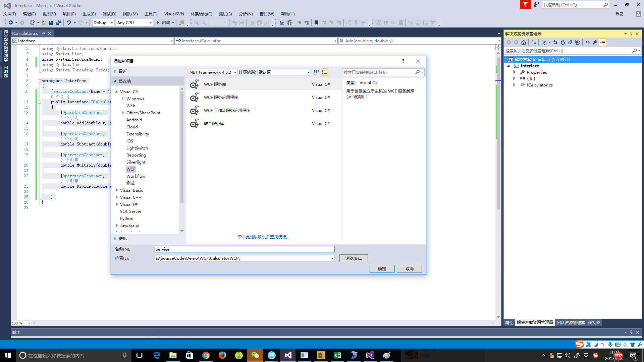Switch template view to list mode
The width and height of the screenshot is (644, 362).
[x=325, y=72]
